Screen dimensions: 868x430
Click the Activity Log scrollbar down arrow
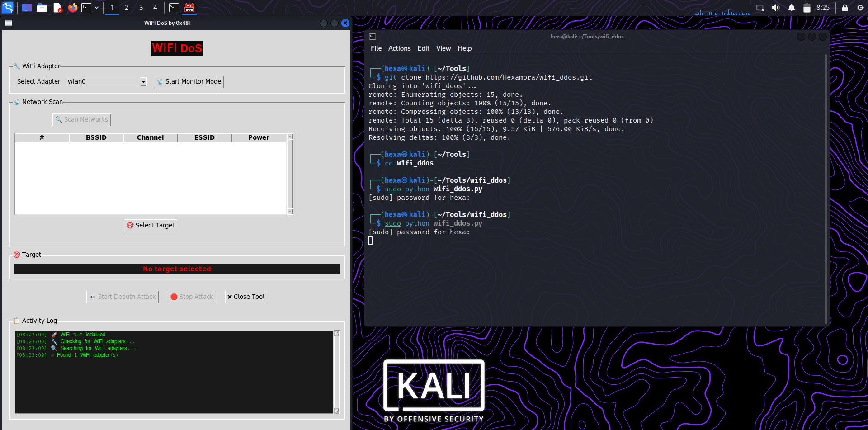[336, 411]
